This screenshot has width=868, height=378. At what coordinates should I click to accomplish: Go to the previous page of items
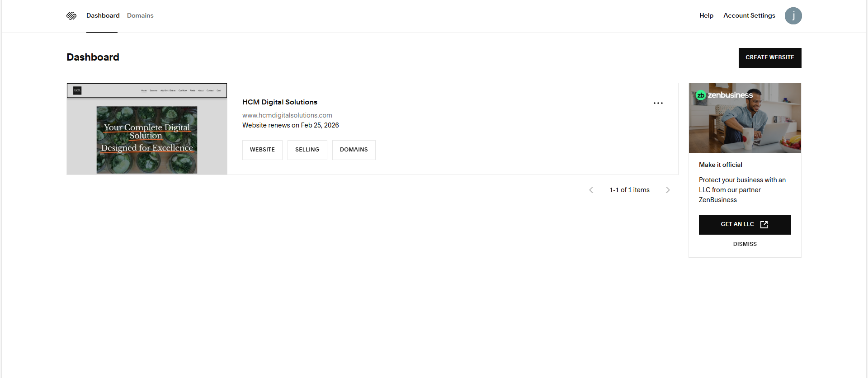591,190
